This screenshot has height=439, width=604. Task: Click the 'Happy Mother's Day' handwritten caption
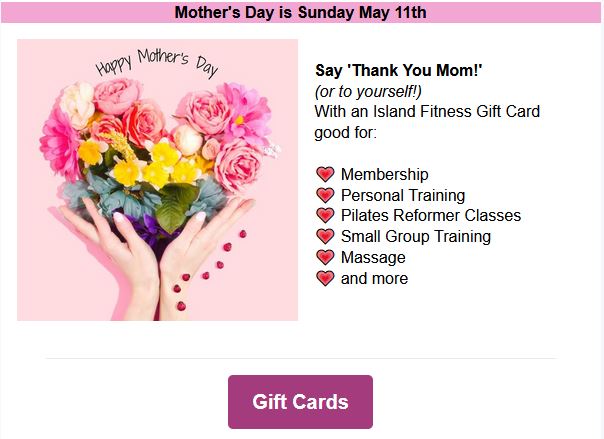click(157, 63)
